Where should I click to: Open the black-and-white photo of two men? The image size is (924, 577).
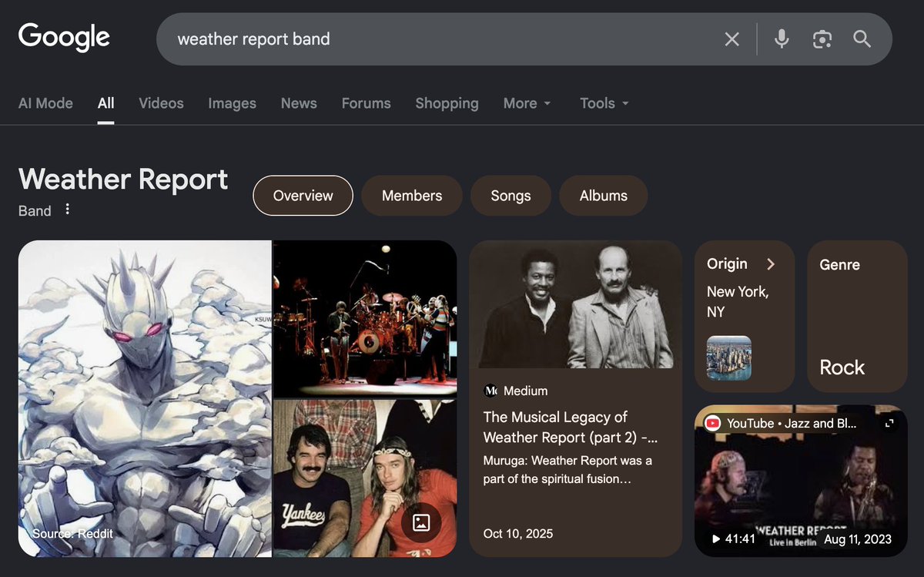pos(576,304)
